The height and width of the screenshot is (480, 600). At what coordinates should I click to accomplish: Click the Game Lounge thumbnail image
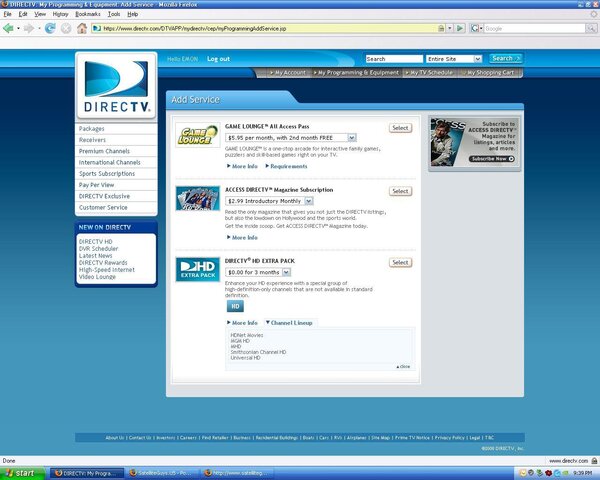click(198, 135)
